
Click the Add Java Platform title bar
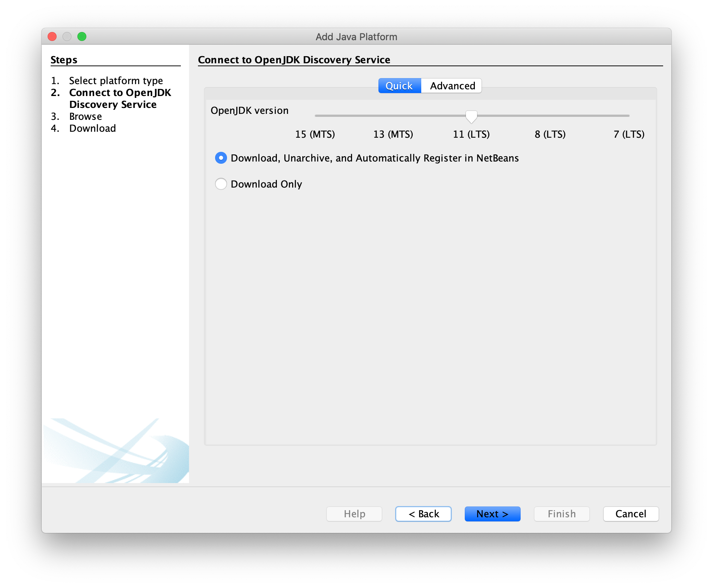click(x=356, y=36)
